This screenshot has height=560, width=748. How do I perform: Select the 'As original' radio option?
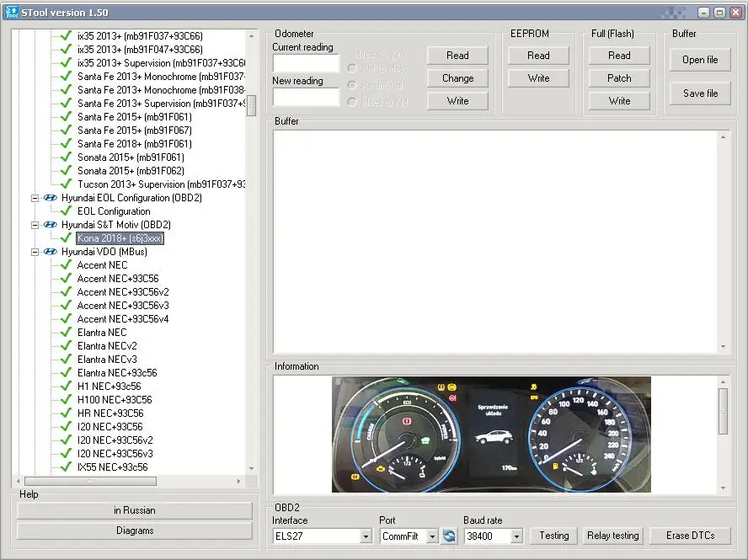(x=352, y=85)
